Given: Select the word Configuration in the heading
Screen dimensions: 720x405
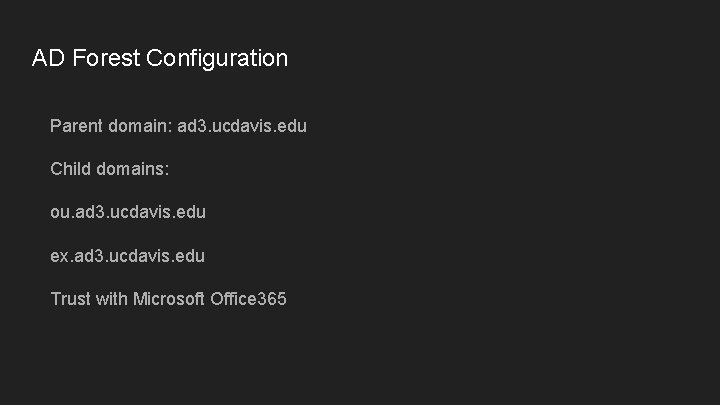Looking at the screenshot, I should tap(217, 58).
